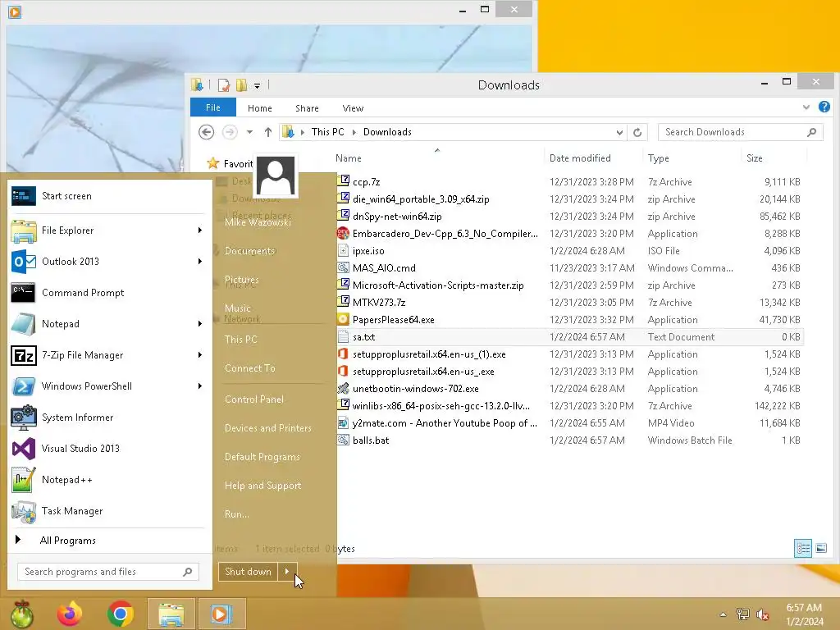Show hidden tray icons arrow
The width and height of the screenshot is (840, 630).
pyautogui.click(x=724, y=614)
